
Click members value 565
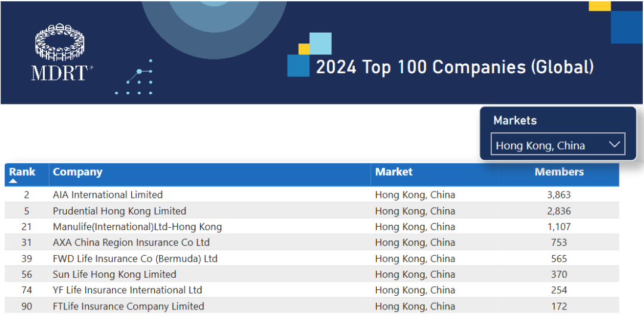[559, 259]
